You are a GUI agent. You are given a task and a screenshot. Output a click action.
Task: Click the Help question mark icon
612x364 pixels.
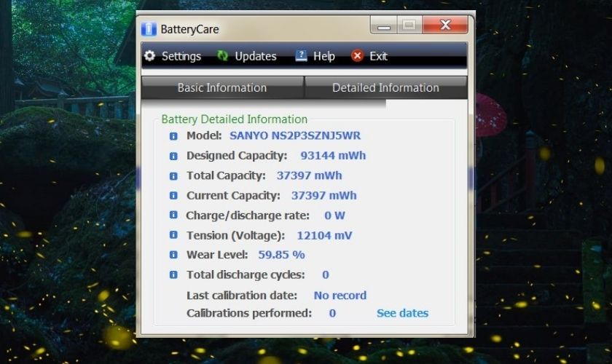[x=301, y=56]
